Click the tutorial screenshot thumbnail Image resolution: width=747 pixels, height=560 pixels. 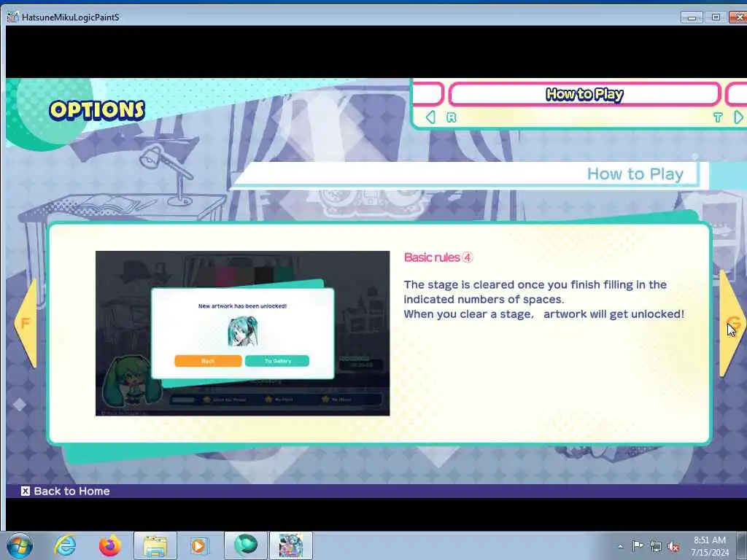[242, 333]
